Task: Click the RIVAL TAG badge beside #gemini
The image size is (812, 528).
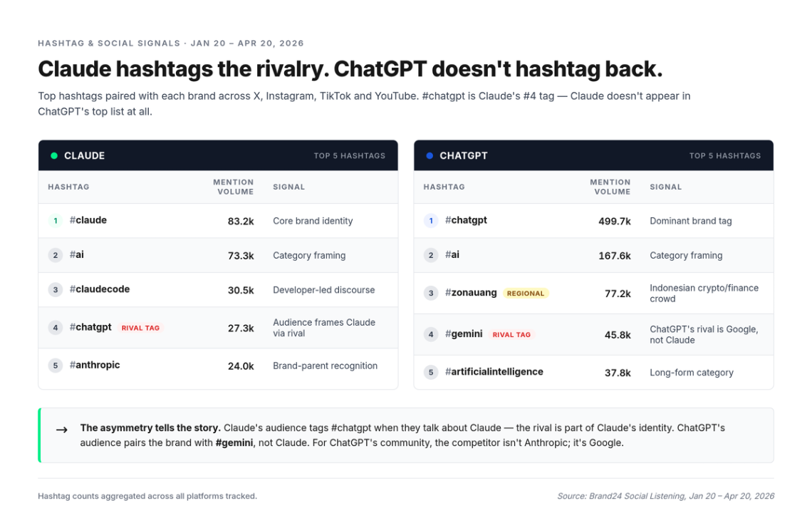Action: (x=511, y=335)
